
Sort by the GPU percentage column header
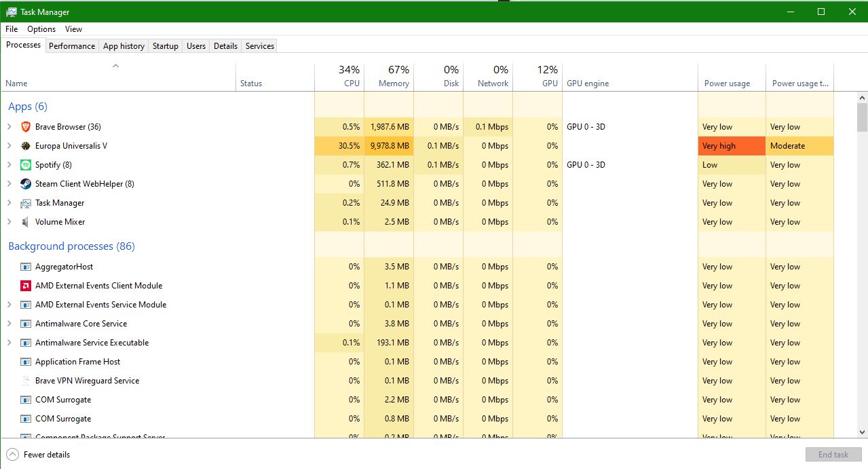(537, 77)
